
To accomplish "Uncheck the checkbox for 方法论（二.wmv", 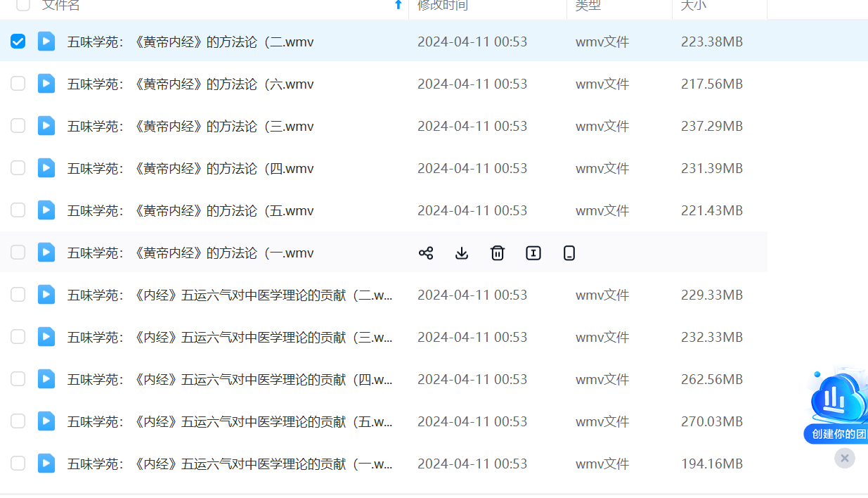I will pyautogui.click(x=18, y=41).
